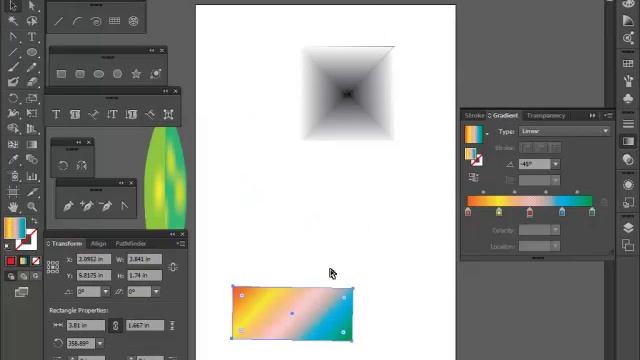
Task: Enable Draw Normal mode
Action: tap(11, 276)
